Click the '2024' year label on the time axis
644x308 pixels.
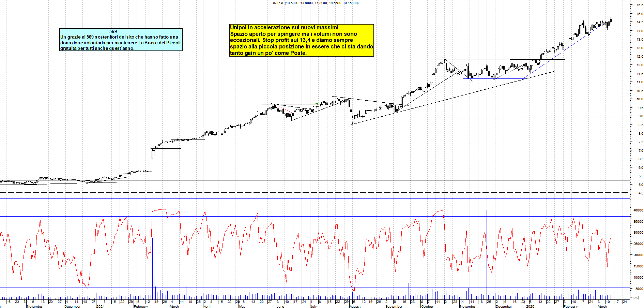pos(101,306)
